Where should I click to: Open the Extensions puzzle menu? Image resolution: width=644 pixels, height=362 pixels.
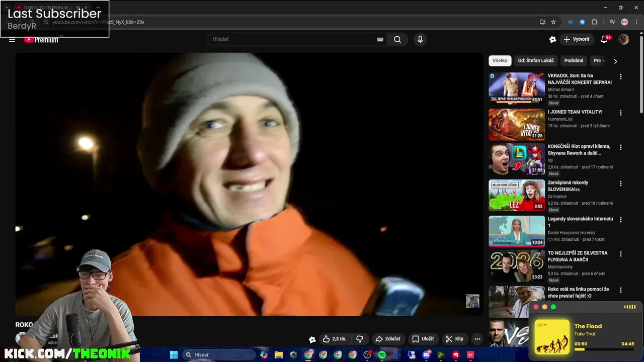pyautogui.click(x=594, y=22)
